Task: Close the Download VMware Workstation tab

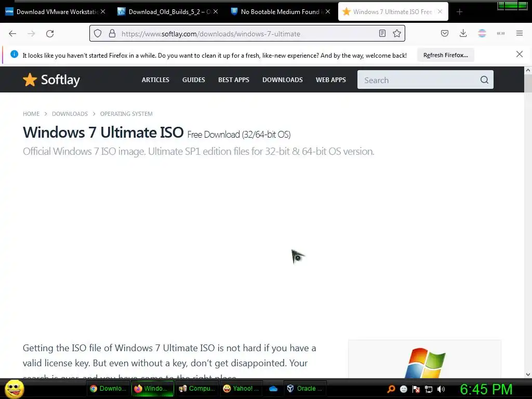Action: (103, 11)
